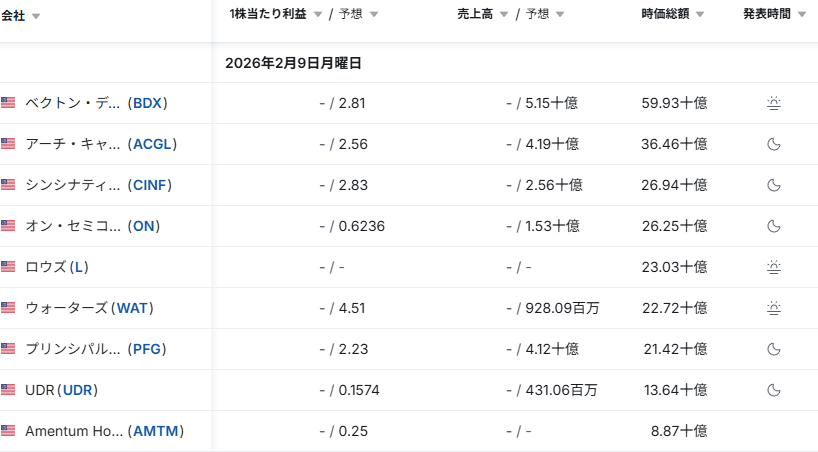Sort by the 会社 column arrow
This screenshot has height=452, width=818.
pyautogui.click(x=36, y=16)
